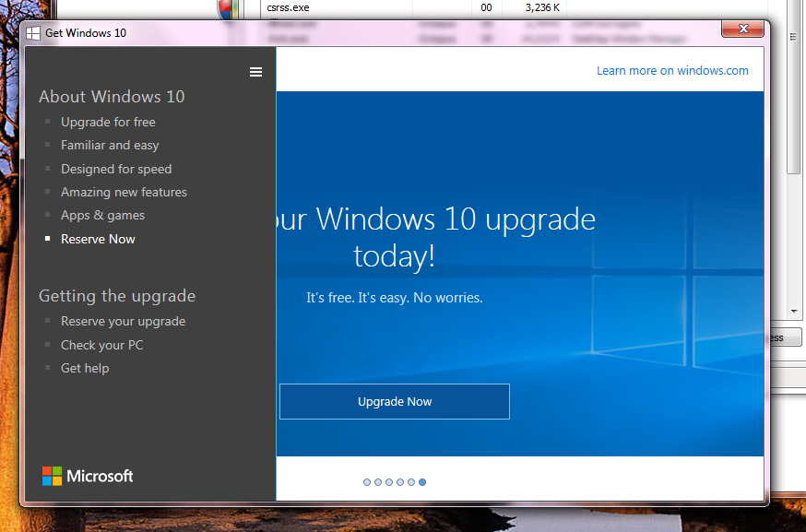Open Get help section

[85, 368]
